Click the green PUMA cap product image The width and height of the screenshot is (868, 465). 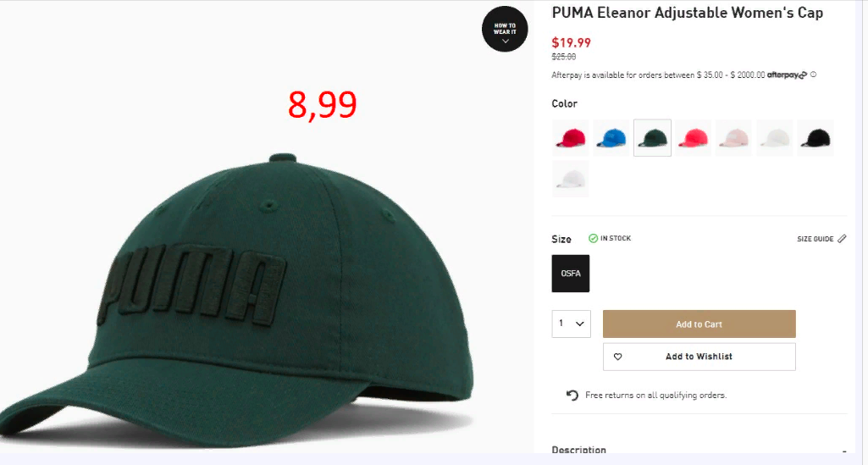click(x=237, y=299)
